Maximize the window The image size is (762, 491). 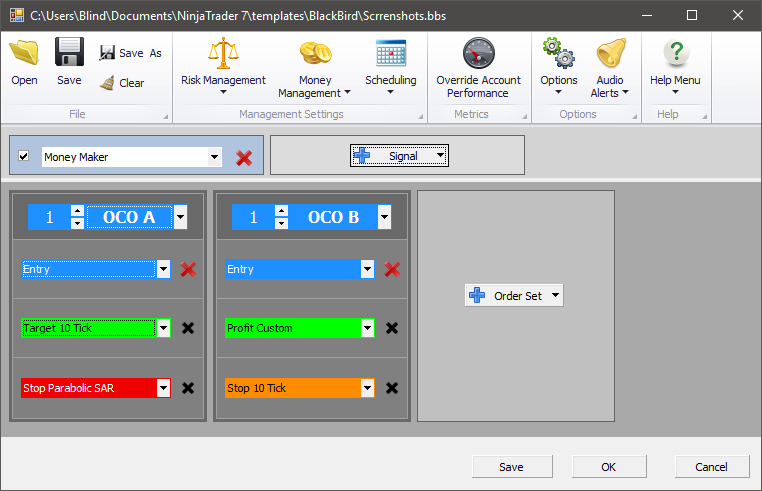(692, 15)
